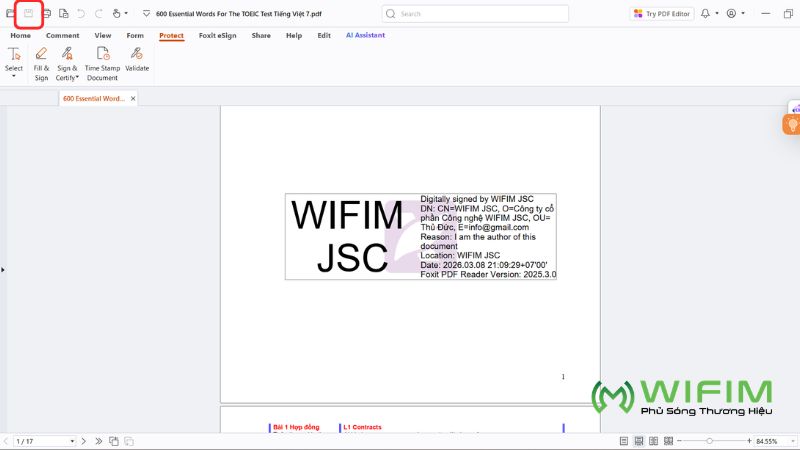The width and height of the screenshot is (800, 450).
Task: Click the Try PDF Editor button
Action: pyautogui.click(x=660, y=14)
